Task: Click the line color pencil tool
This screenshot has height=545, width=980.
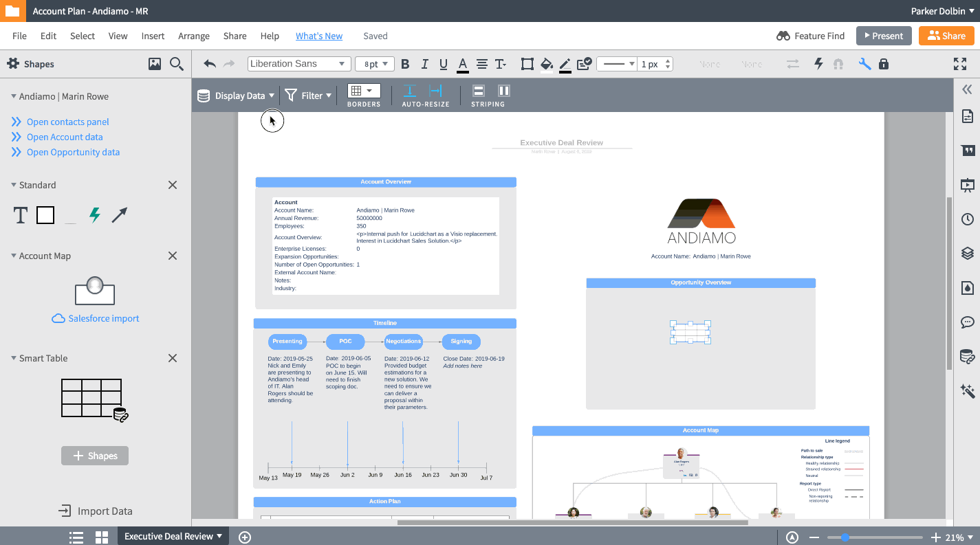Action: (x=565, y=63)
